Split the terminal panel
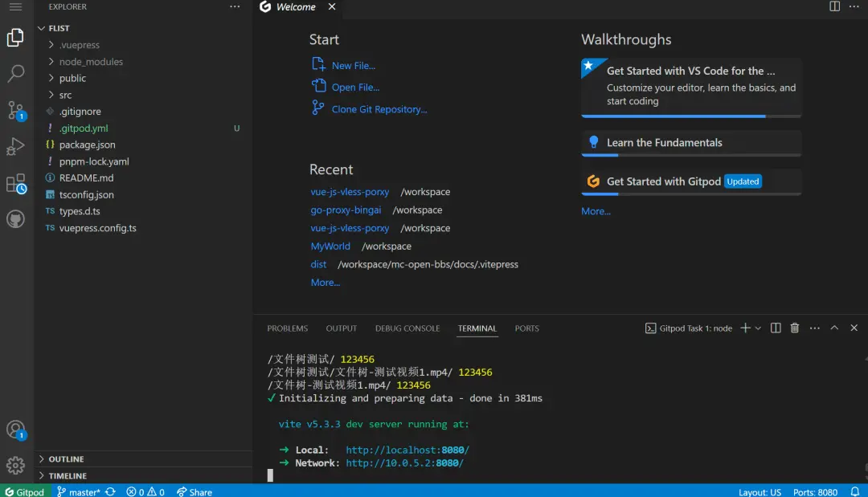The width and height of the screenshot is (868, 497). click(776, 328)
